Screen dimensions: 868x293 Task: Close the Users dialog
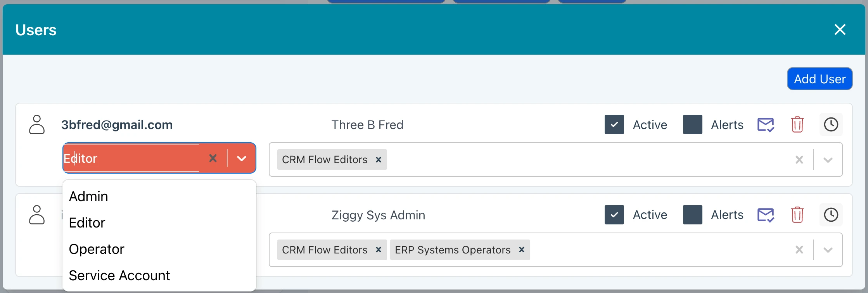pos(840,30)
